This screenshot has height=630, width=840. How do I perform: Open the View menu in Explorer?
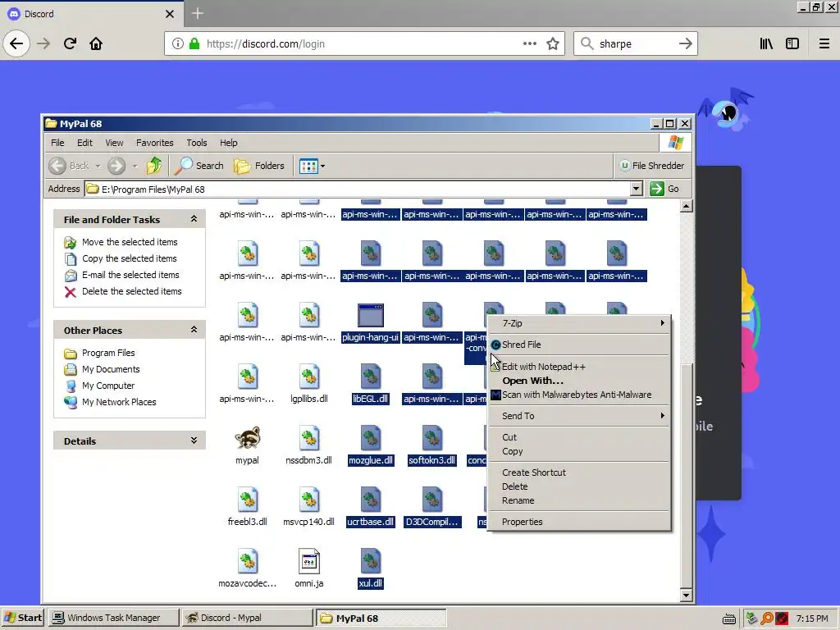coord(114,143)
